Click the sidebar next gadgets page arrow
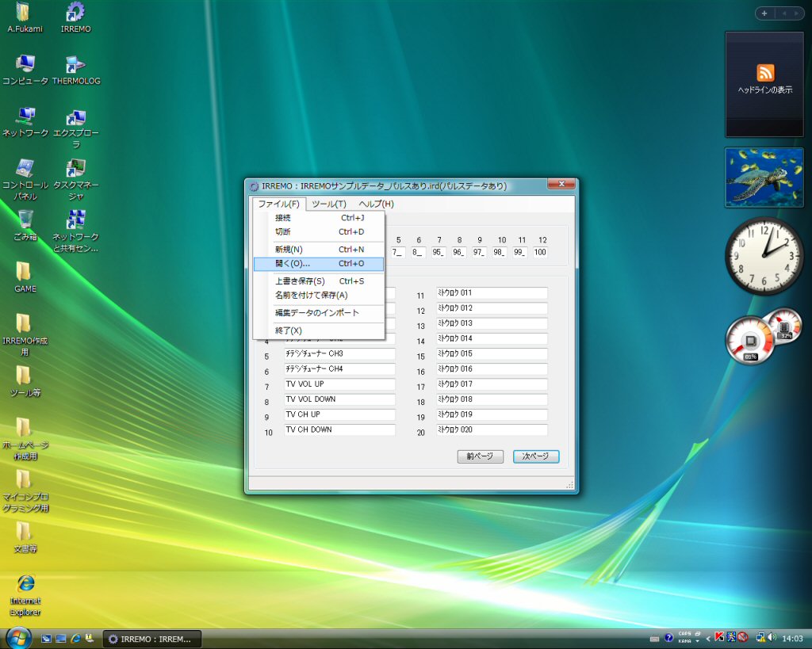This screenshot has width=812, height=649. click(796, 13)
